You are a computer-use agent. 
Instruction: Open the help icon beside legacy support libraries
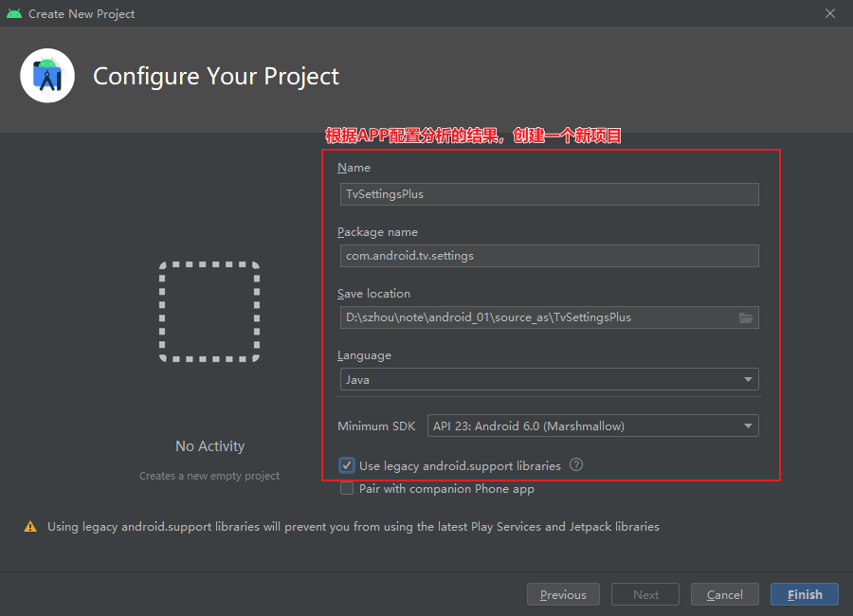tap(576, 464)
